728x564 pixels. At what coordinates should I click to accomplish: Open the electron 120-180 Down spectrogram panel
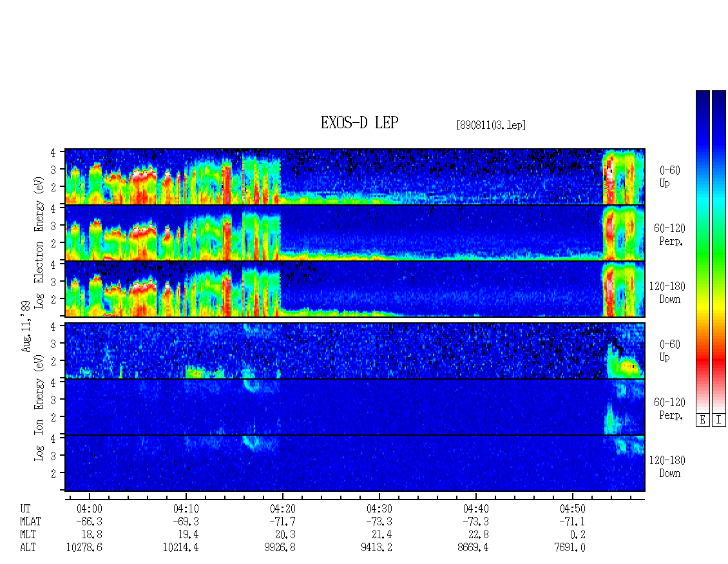(355, 289)
